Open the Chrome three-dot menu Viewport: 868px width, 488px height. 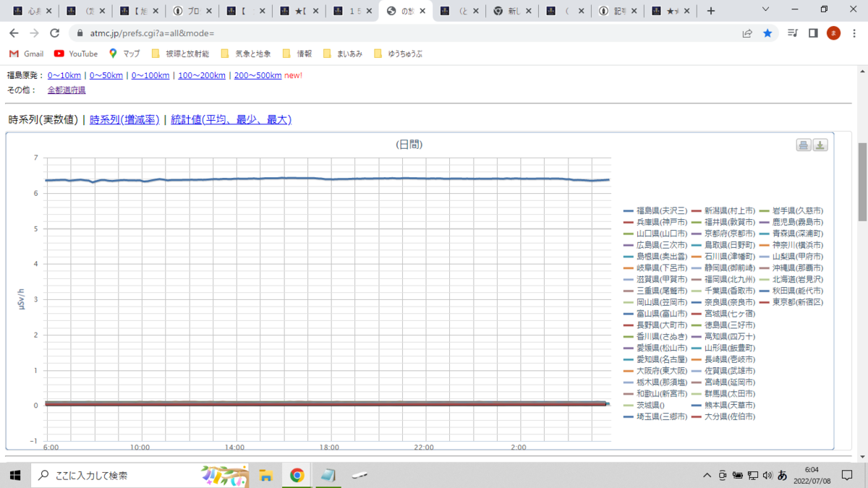(x=854, y=33)
